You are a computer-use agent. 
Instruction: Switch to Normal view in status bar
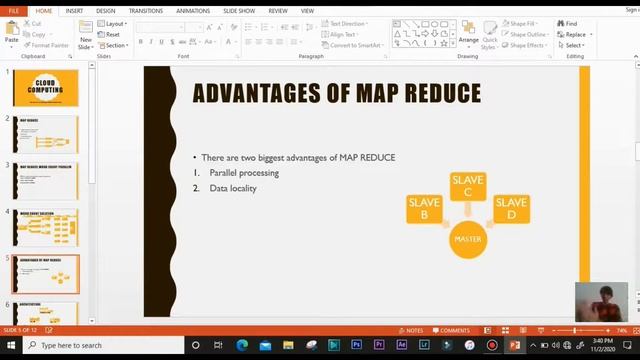pos(487,330)
